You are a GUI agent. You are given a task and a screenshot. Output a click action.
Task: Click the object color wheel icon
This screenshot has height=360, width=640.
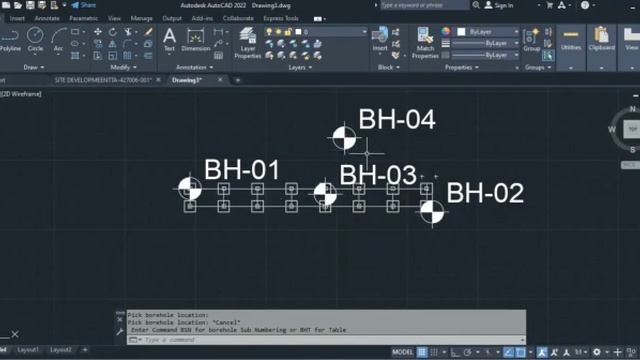(x=446, y=31)
